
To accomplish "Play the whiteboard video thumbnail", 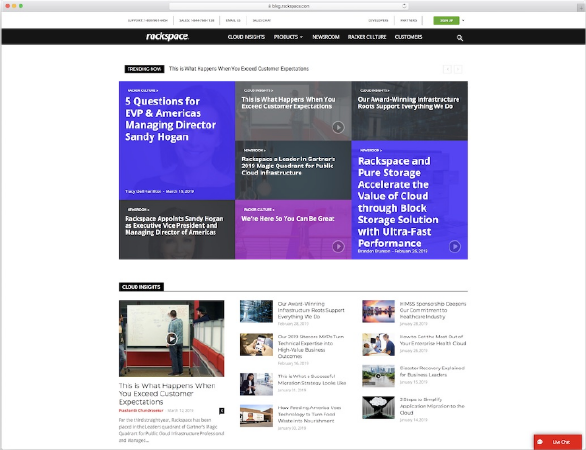I will tap(172, 339).
